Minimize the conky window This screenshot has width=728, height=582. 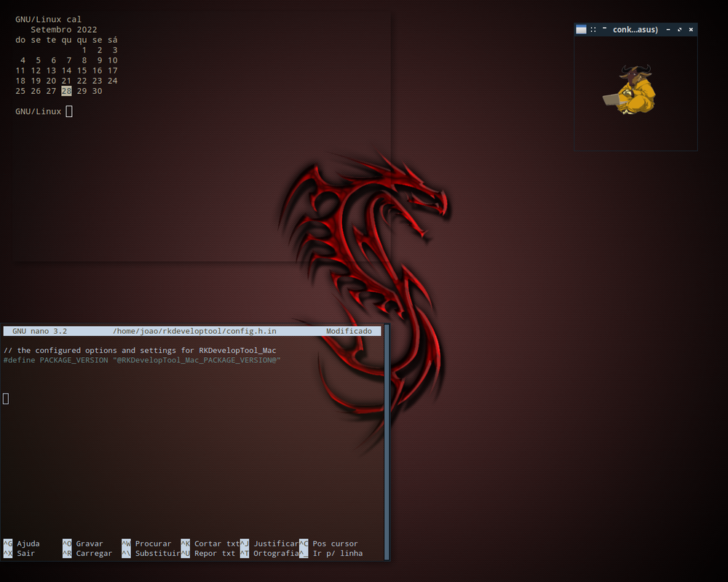point(668,30)
